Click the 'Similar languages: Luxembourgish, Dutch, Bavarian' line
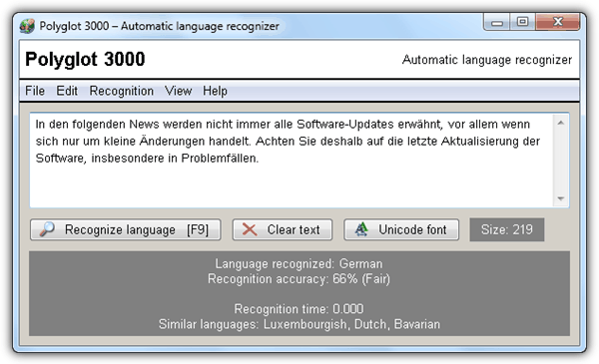This screenshot has height=364, width=599. tap(299, 324)
